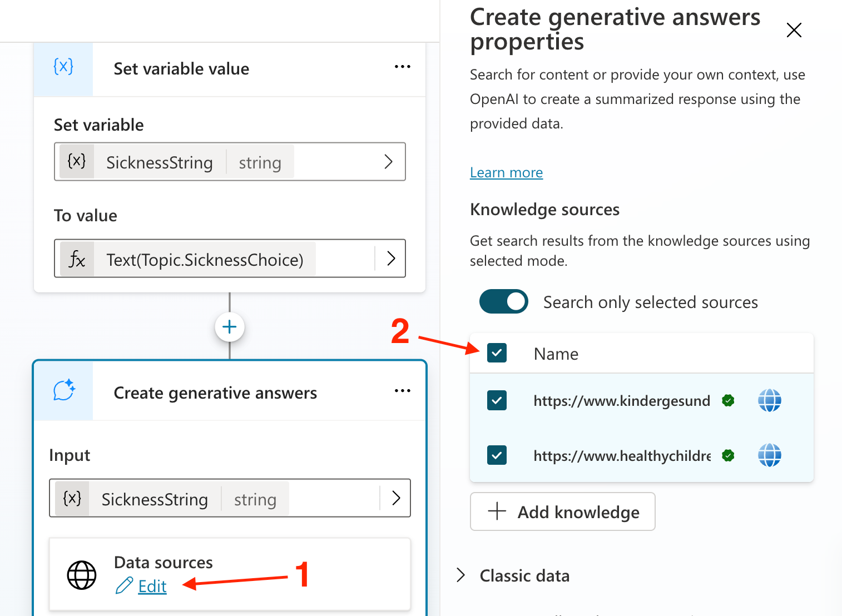Click globe icon beside healthychildren source
The height and width of the screenshot is (616, 842).
(770, 455)
